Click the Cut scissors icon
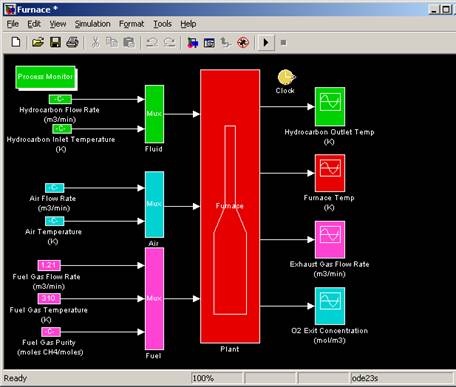Screen dimensions: 456x387 click(95, 42)
